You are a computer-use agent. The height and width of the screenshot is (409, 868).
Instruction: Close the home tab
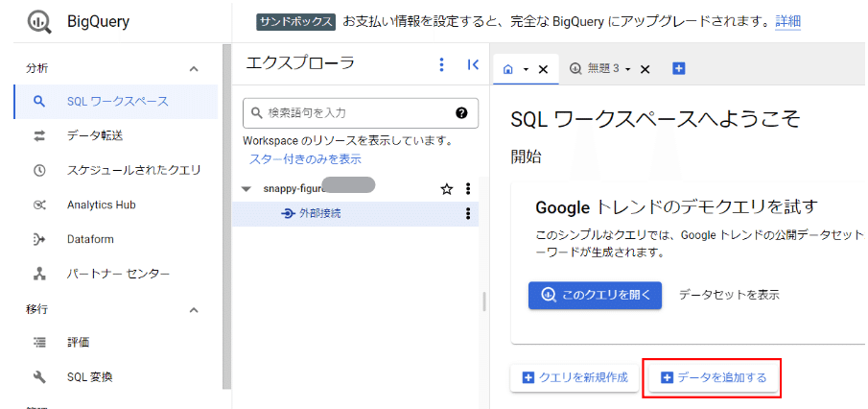coord(543,69)
